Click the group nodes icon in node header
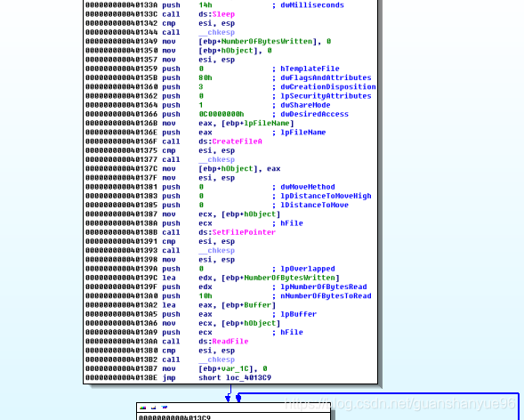Screen dimensions: 524x420 (165, 408)
